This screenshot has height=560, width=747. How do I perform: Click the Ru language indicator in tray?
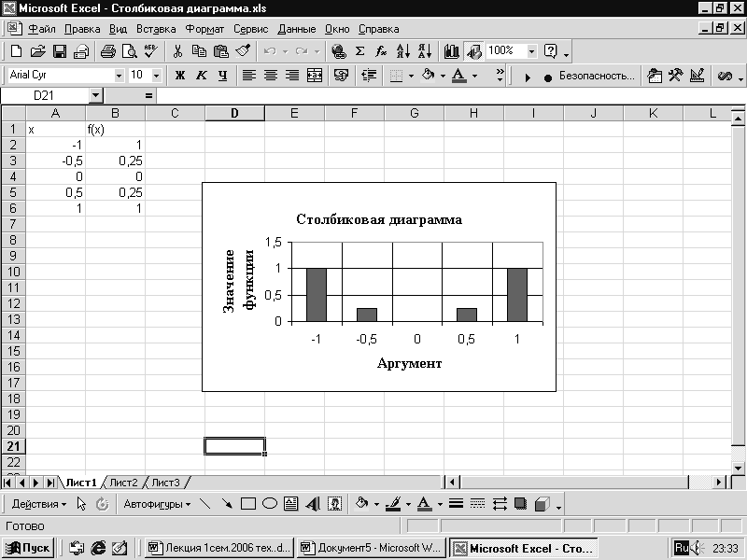click(682, 548)
